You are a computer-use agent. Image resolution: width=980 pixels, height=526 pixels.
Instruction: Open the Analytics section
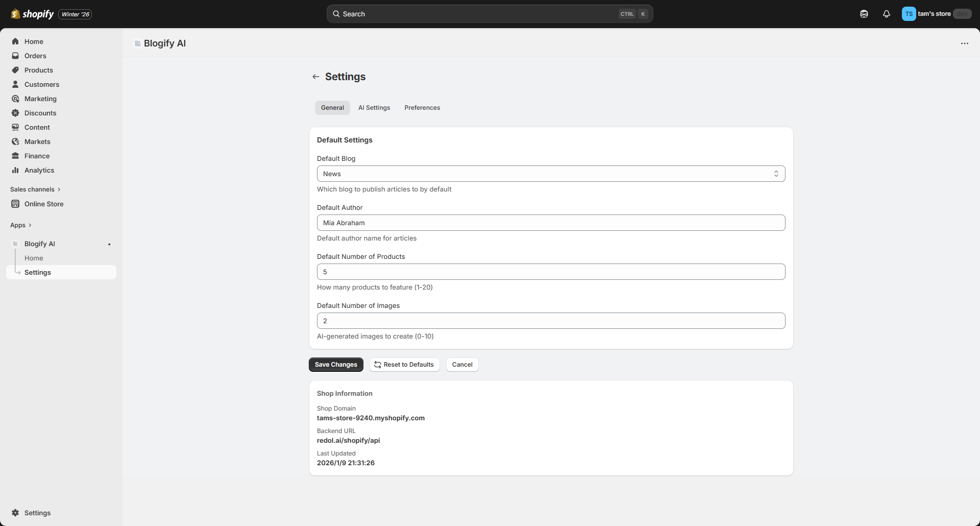[x=16, y=170]
